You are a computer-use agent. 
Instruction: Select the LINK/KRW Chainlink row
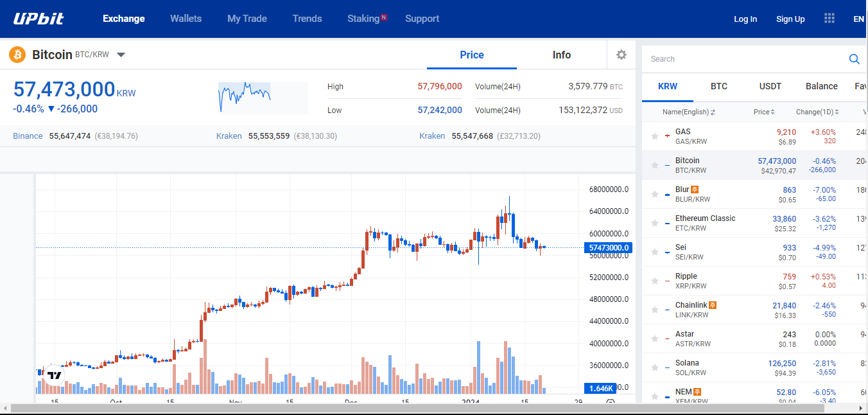pos(755,310)
